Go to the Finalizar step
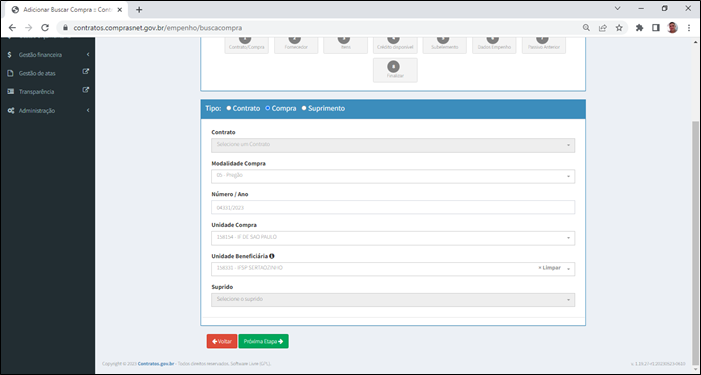 coord(395,70)
